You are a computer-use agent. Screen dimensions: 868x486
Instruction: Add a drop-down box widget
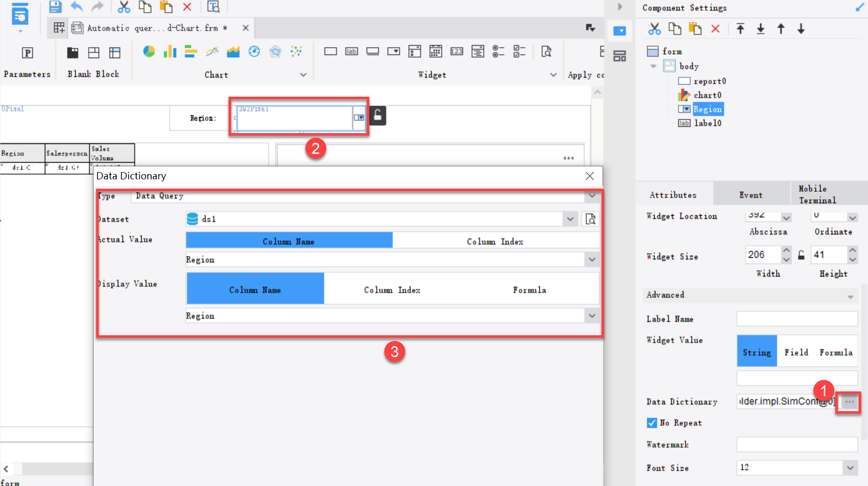point(394,51)
